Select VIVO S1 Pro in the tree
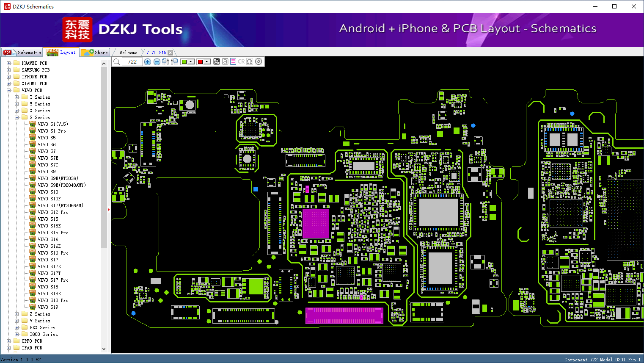The height and width of the screenshot is (363, 644). 52,131
